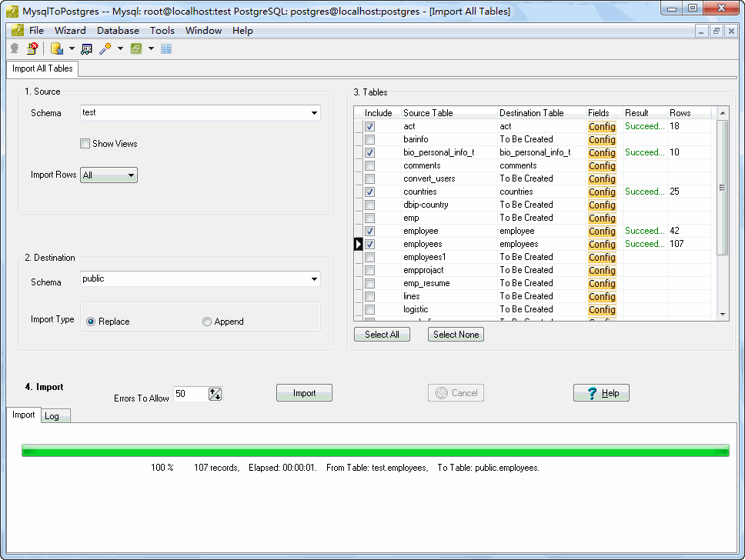This screenshot has height=560, width=745.
Task: Click Config for the emp table
Action: click(602, 218)
